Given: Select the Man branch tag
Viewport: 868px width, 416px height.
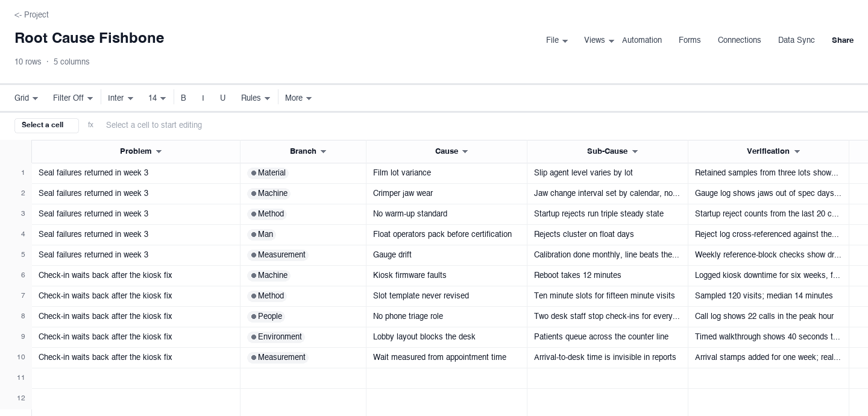Looking at the screenshot, I should click(x=262, y=235).
